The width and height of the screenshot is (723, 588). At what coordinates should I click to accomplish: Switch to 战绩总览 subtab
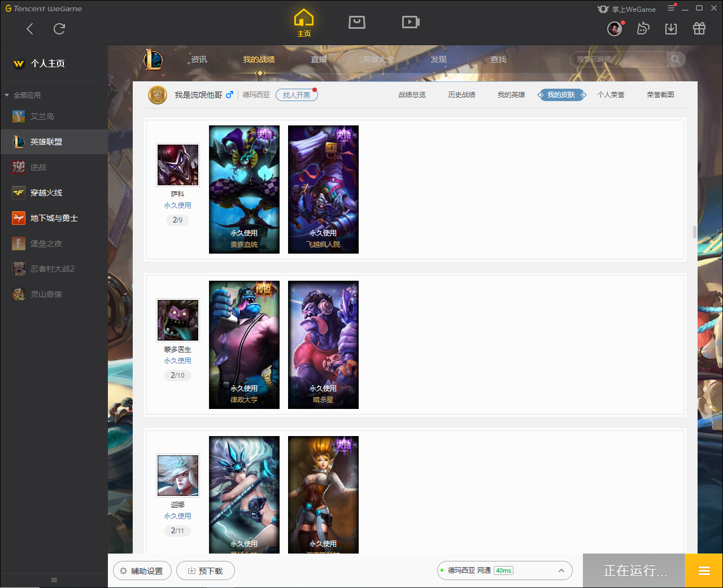pyautogui.click(x=412, y=95)
